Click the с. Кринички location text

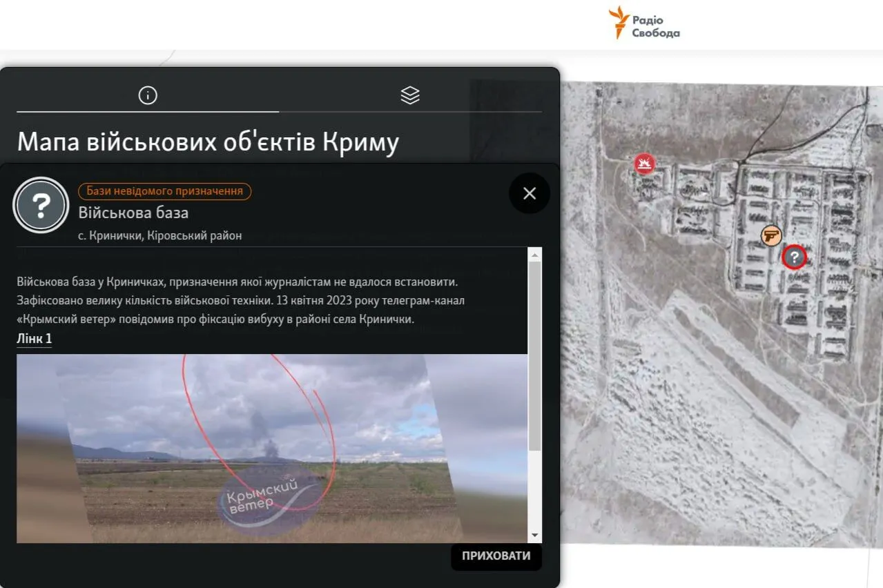[159, 236]
